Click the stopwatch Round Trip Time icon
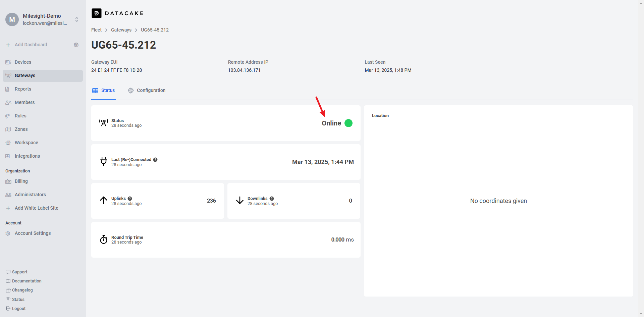Screen dimensions: 644x317 pos(104,240)
